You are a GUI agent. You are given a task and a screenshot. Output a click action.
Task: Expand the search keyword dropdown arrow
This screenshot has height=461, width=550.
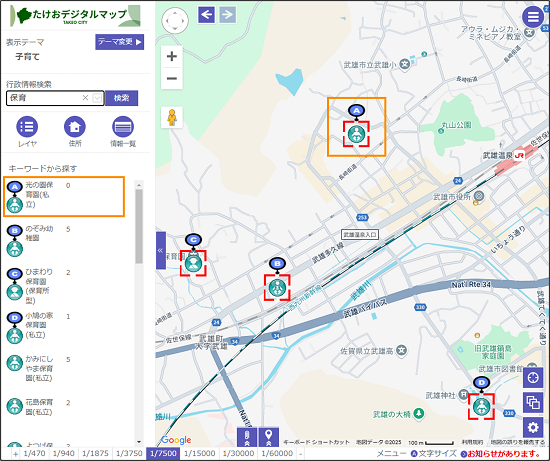[97, 98]
